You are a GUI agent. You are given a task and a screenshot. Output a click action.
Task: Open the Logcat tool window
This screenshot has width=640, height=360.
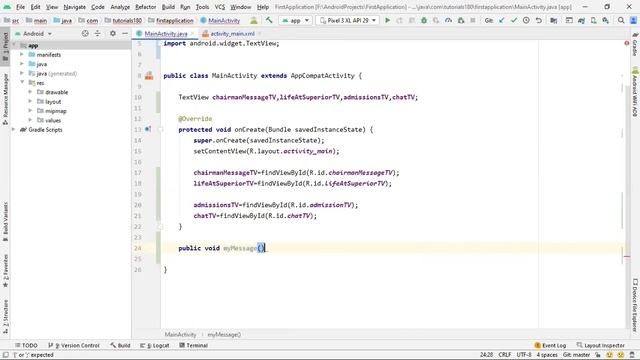[x=155, y=345]
